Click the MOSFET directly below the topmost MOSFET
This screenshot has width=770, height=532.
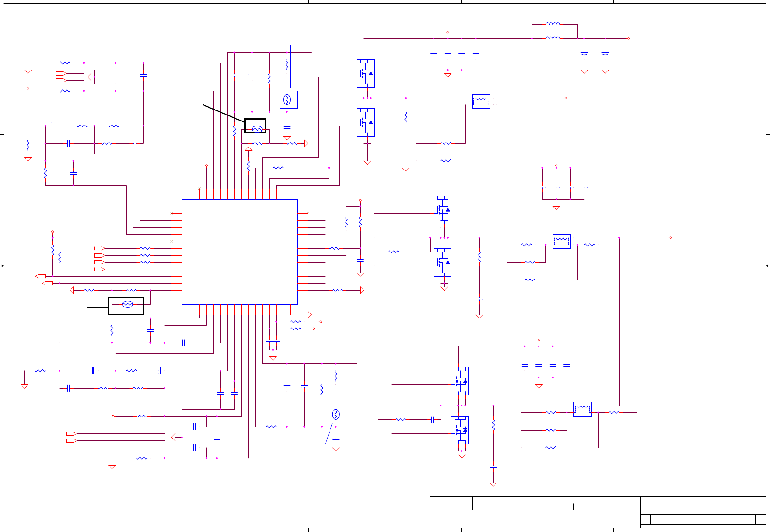point(366,122)
